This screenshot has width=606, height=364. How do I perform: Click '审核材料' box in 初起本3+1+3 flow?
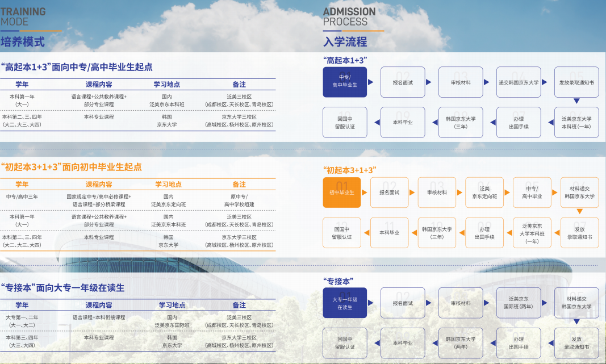437,193
